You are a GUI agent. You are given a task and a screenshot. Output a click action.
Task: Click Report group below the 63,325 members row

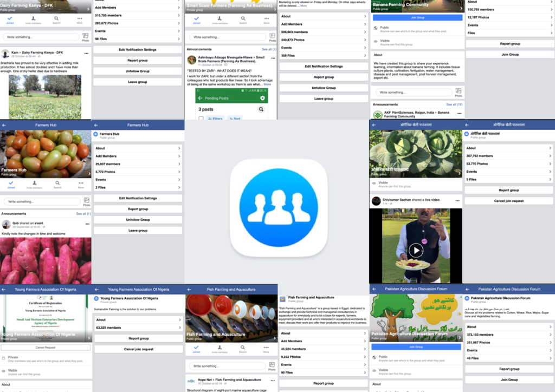(139, 338)
